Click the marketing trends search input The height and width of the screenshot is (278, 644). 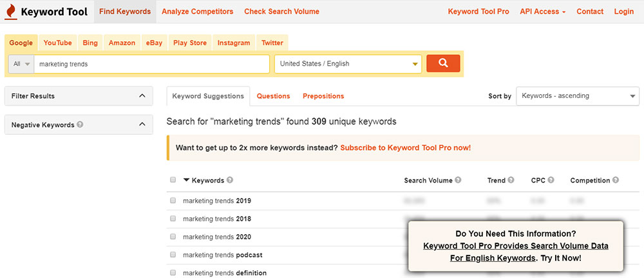point(151,64)
